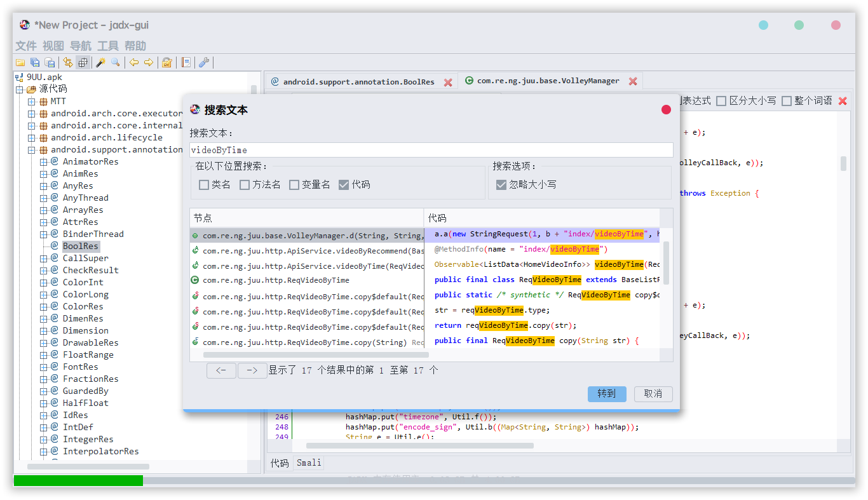Select the ApiService.videoByTime result row
Image resolution: width=868 pixels, height=500 pixels.
point(307,266)
